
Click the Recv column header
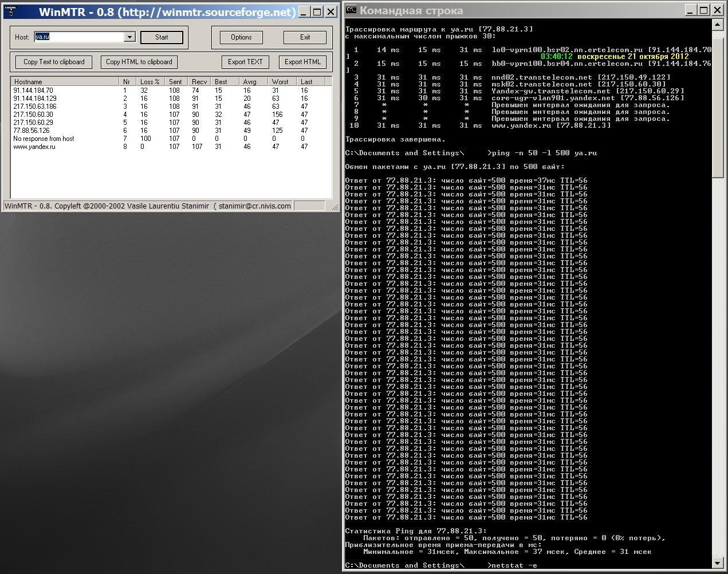(x=199, y=82)
